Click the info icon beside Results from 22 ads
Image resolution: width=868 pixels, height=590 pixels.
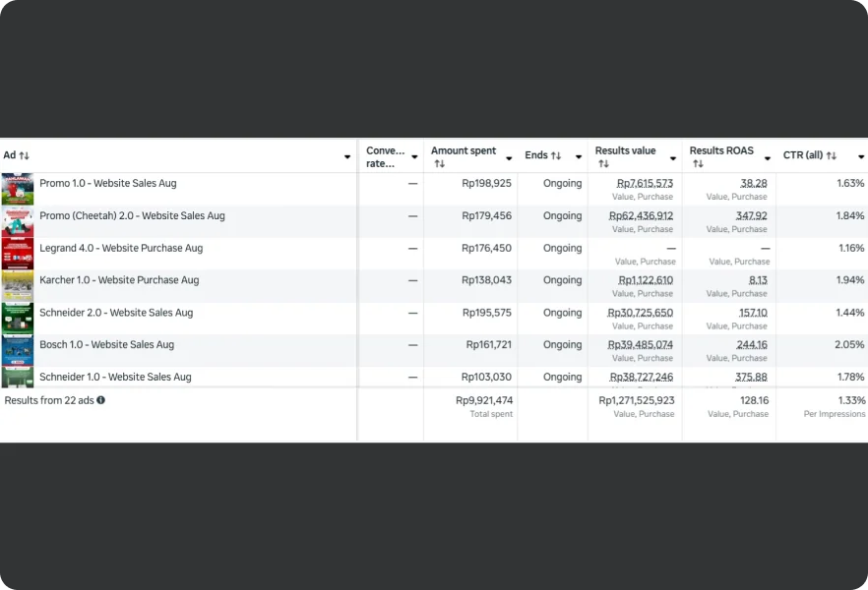[100, 400]
